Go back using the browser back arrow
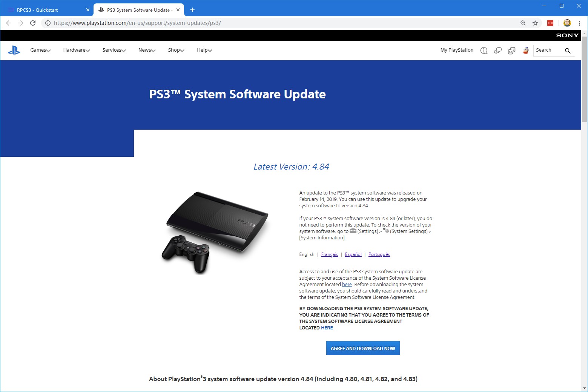This screenshot has width=588, height=392. tap(8, 23)
